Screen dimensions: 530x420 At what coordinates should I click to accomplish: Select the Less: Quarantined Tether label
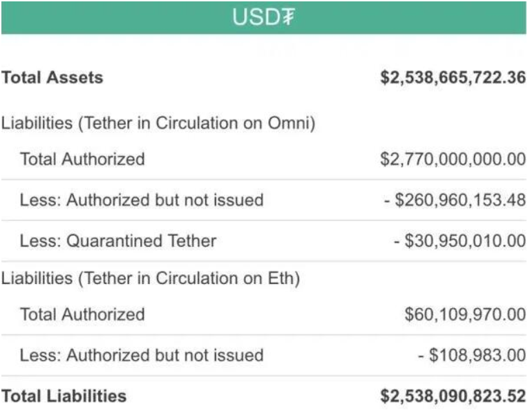click(118, 241)
